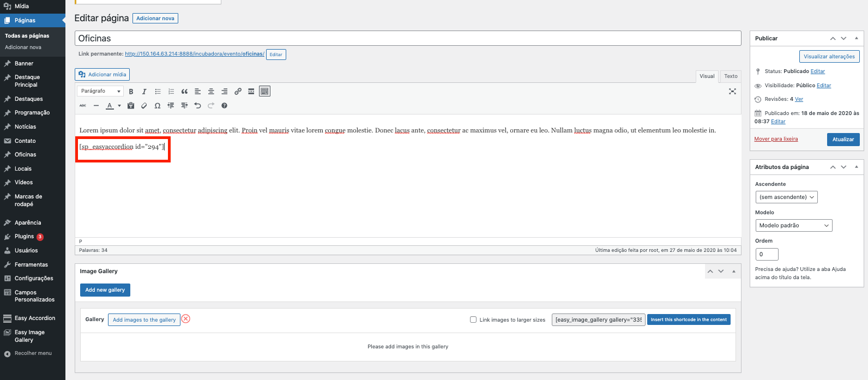The height and width of the screenshot is (380, 868).
Task: Insert a special character (omega)
Action: pos(158,106)
